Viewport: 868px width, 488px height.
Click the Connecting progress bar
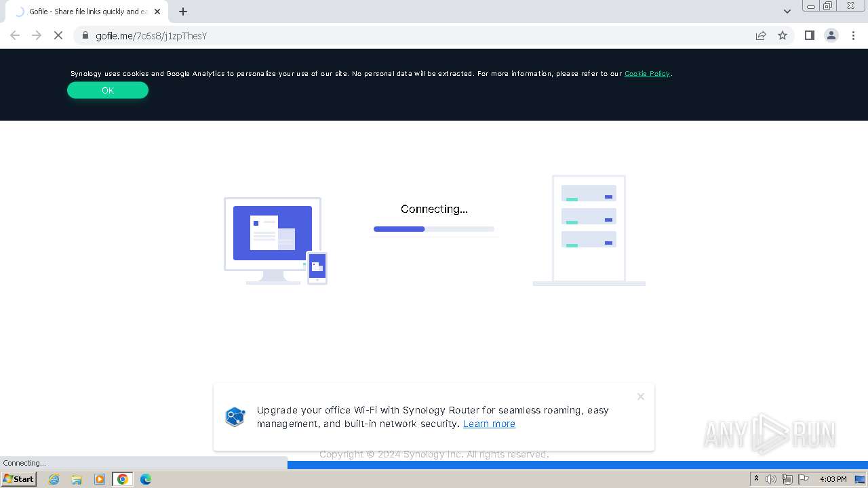(x=434, y=229)
